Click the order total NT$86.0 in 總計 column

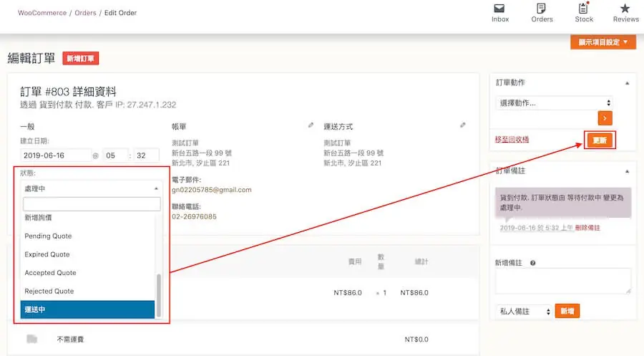point(414,293)
